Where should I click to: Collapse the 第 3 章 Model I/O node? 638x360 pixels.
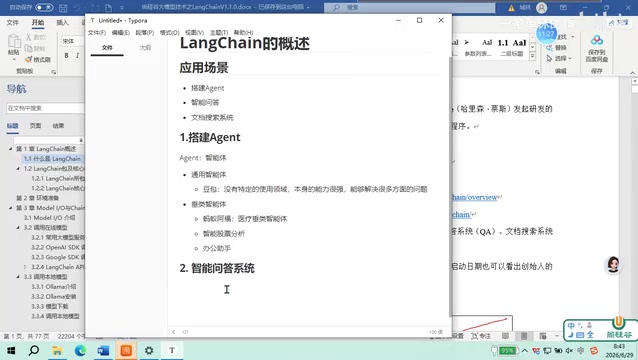(x=11, y=208)
